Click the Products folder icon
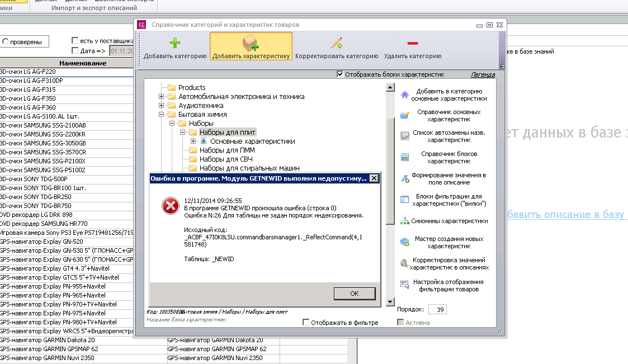Screen dimensions: 628x364 point(172,87)
